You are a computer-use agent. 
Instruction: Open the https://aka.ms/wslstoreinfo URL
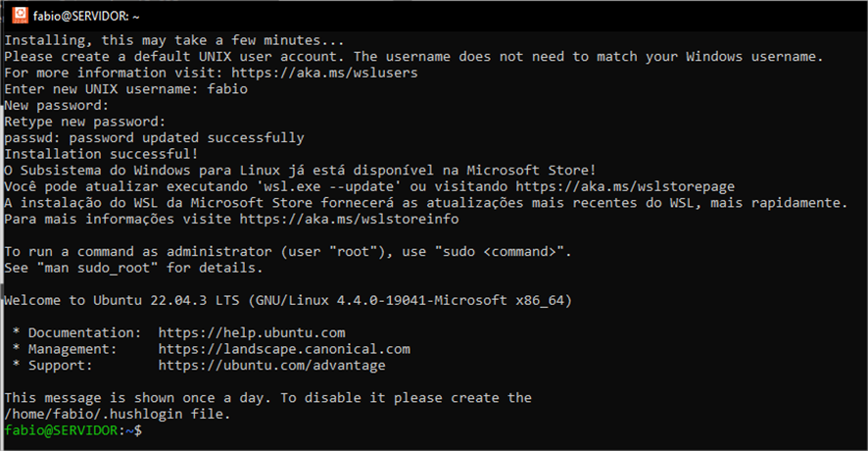pos(349,219)
